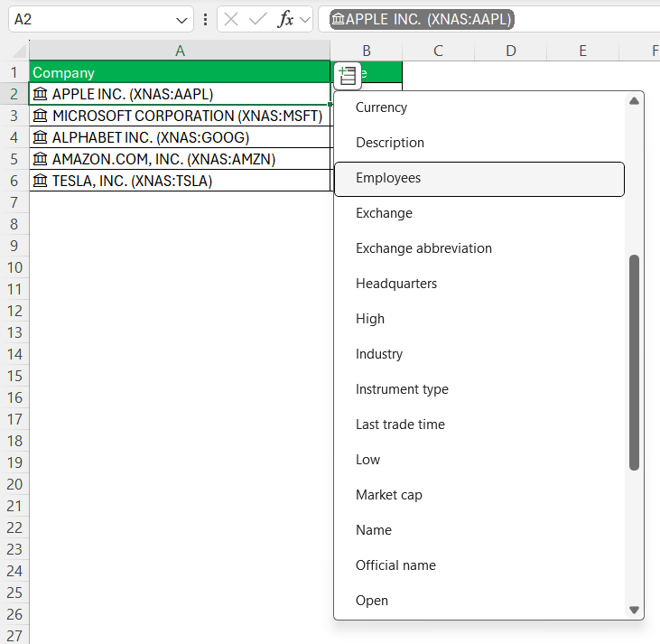Select row 7 header
Image resolution: width=660 pixels, height=644 pixels.
14,202
